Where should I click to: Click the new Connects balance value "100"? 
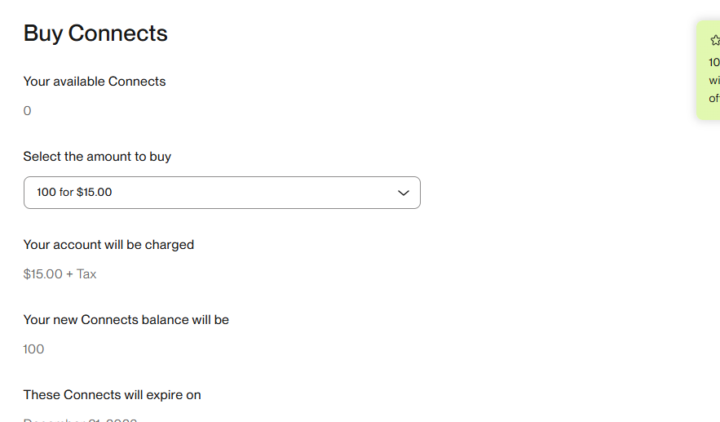[x=33, y=349]
